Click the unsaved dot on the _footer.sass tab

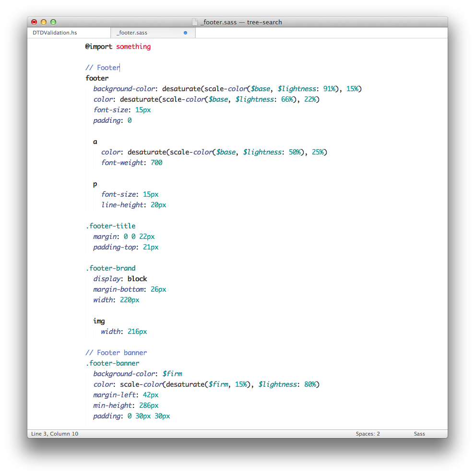[186, 33]
